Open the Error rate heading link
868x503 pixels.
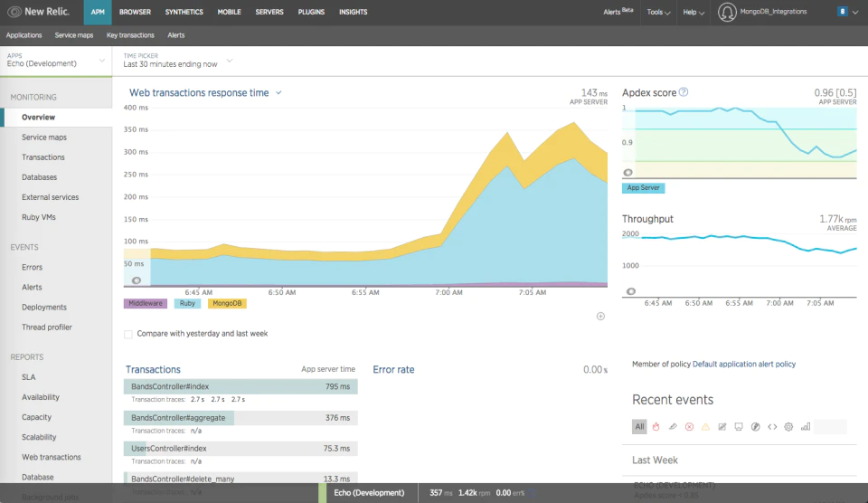click(x=393, y=369)
